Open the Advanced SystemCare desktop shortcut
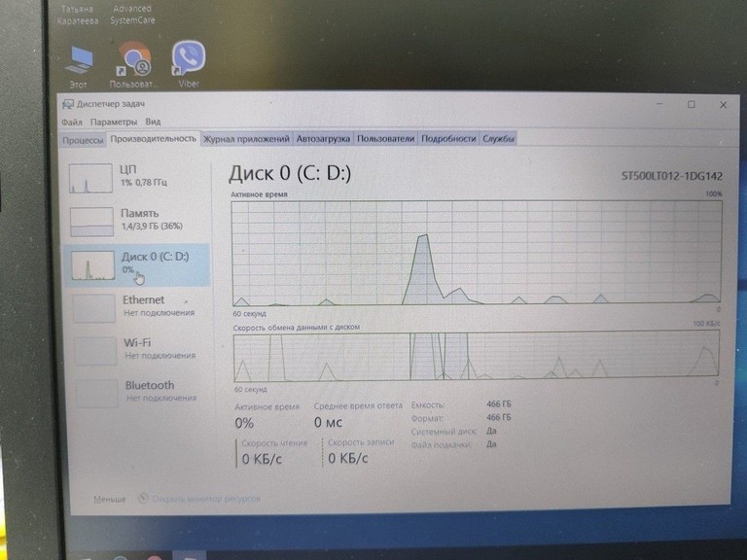 [132, 15]
